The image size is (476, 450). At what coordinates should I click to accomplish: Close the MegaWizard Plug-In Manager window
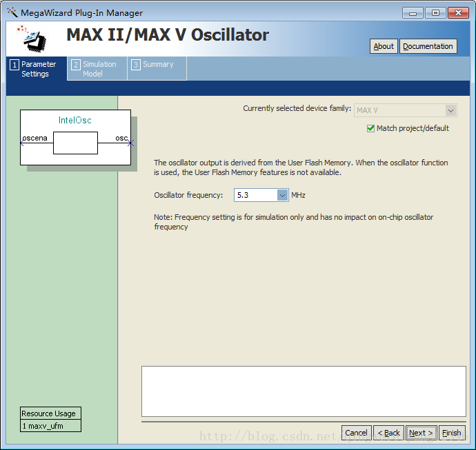458,13
